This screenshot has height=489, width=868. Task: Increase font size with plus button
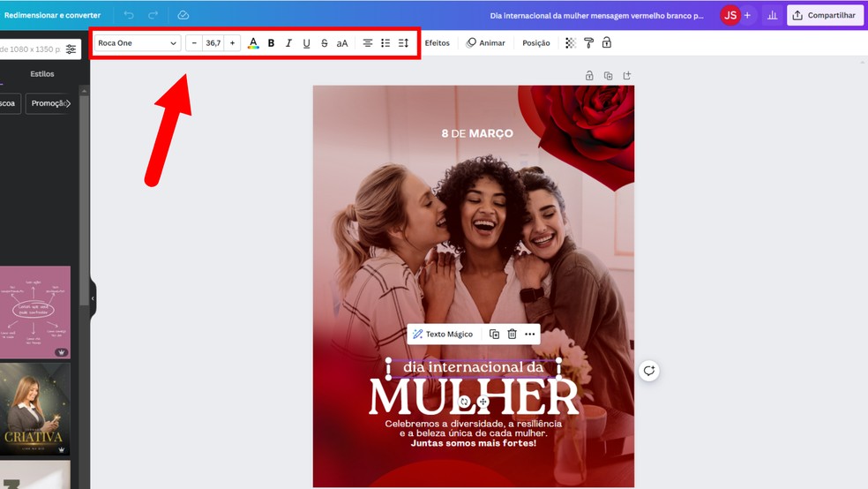[x=233, y=43]
